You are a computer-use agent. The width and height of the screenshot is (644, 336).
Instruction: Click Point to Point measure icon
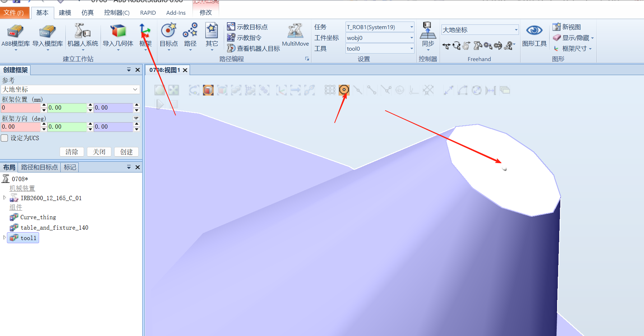tap(448, 90)
